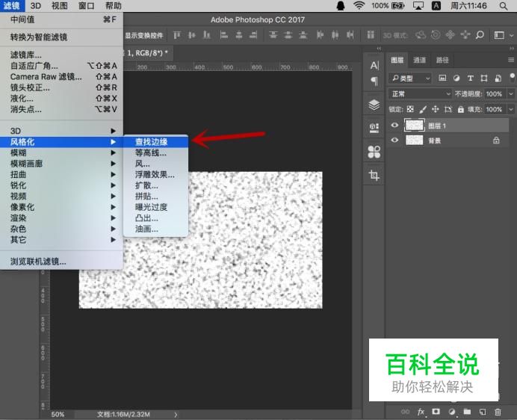Choose 扩散... diffuse filter
The height and width of the screenshot is (420, 517).
[155, 185]
